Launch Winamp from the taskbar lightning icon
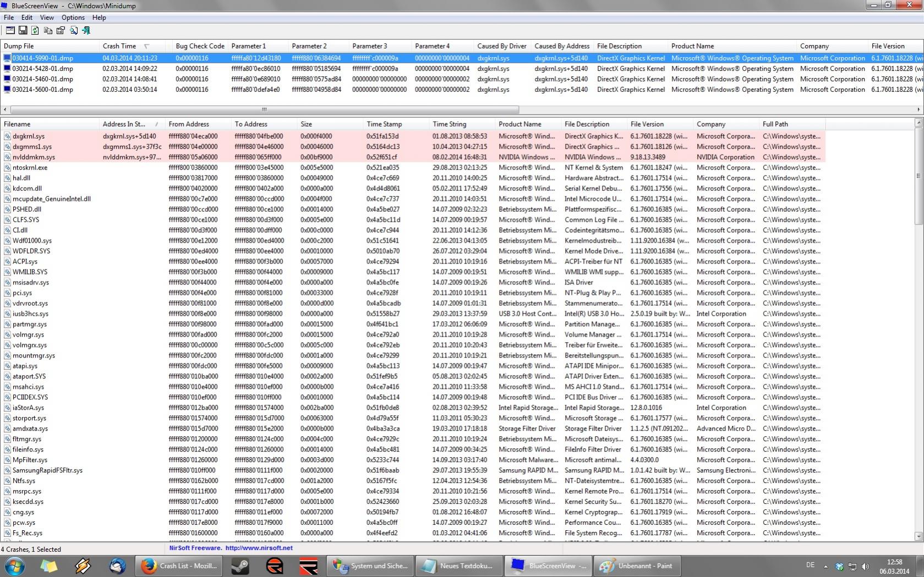The height and width of the screenshot is (577, 924). 83,565
